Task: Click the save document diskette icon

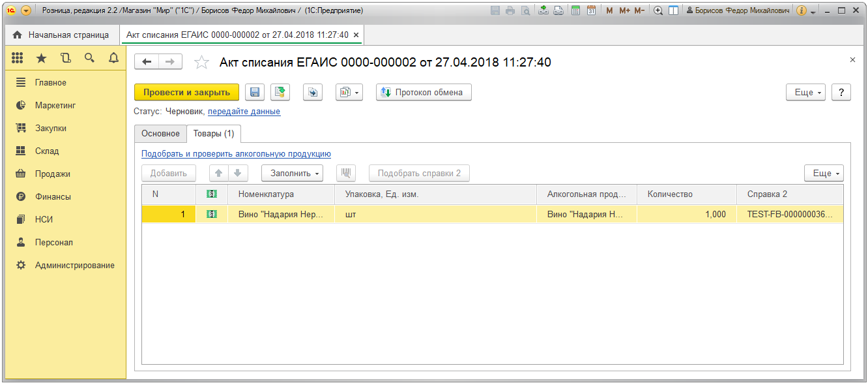Action: [255, 93]
